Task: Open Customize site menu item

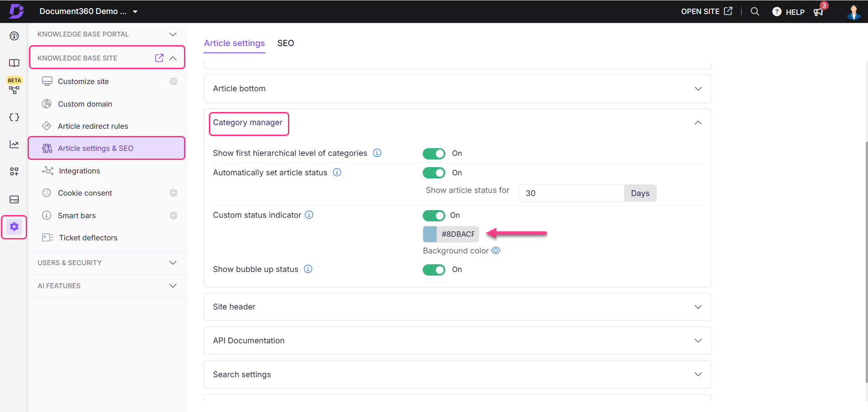Action: (107, 81)
